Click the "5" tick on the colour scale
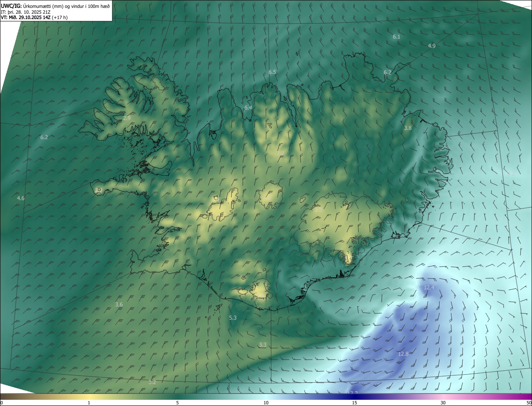The image size is (532, 406). pyautogui.click(x=177, y=403)
